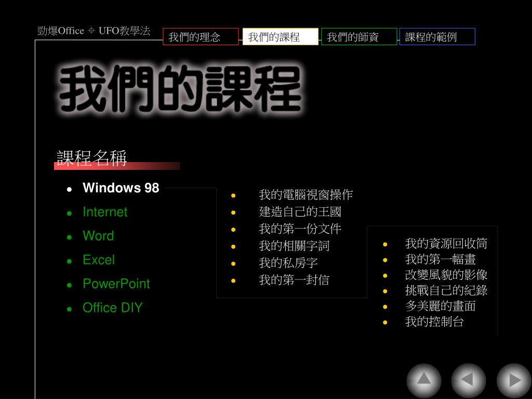Open the Word course link

click(x=98, y=236)
